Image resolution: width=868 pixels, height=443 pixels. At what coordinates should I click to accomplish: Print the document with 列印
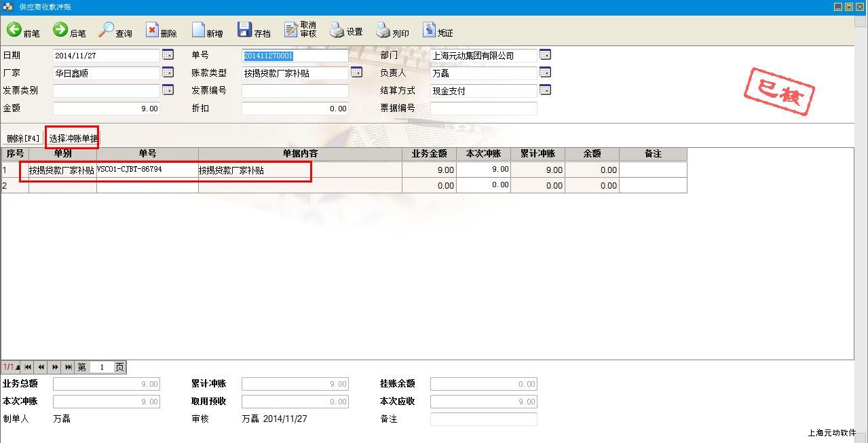pyautogui.click(x=392, y=31)
